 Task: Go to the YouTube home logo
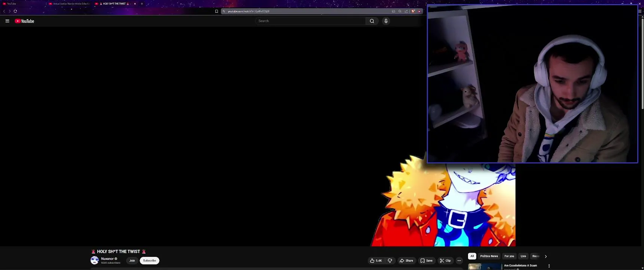pyautogui.click(x=24, y=21)
